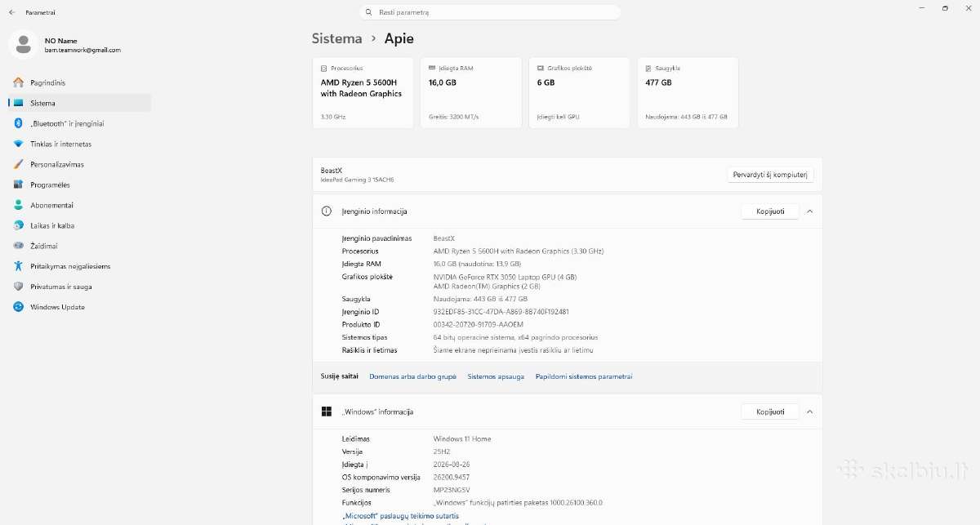Click the Windows 11 Home edition value

tap(462, 438)
